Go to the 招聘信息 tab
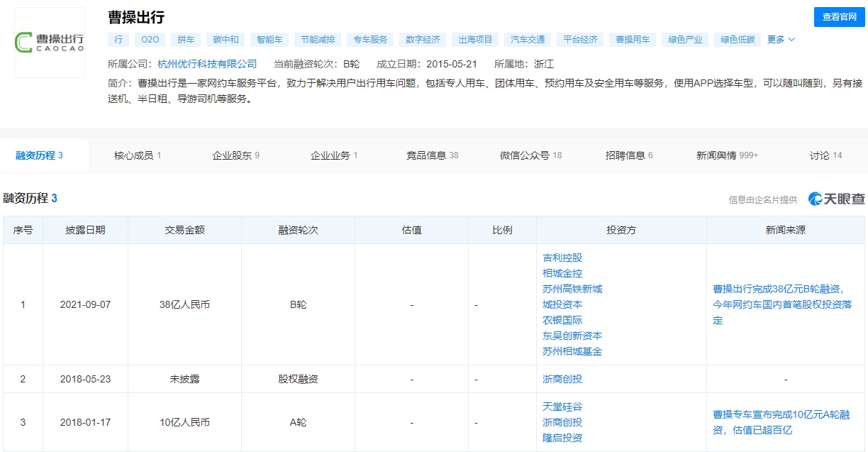868x452 pixels. click(x=629, y=155)
